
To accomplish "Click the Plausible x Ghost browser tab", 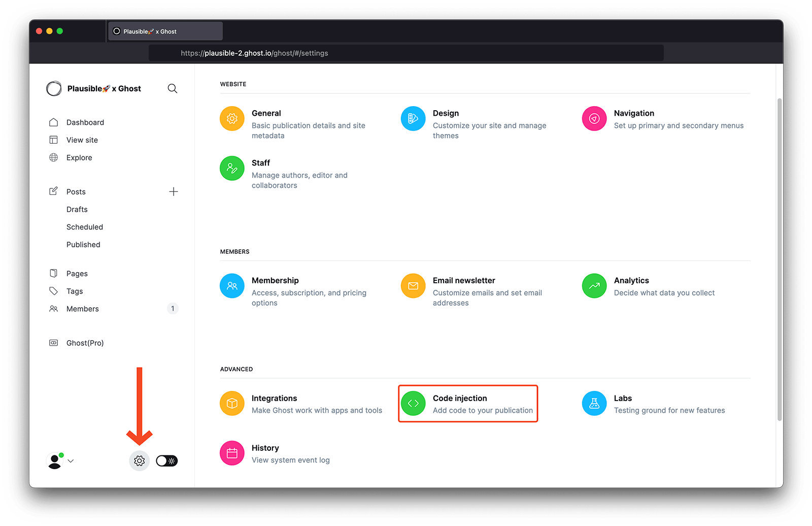I will point(165,31).
